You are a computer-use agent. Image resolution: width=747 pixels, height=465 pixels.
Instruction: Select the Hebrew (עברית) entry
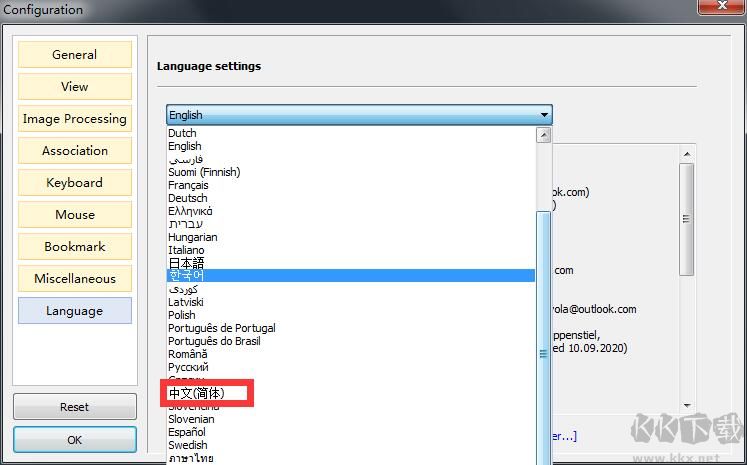click(x=351, y=224)
